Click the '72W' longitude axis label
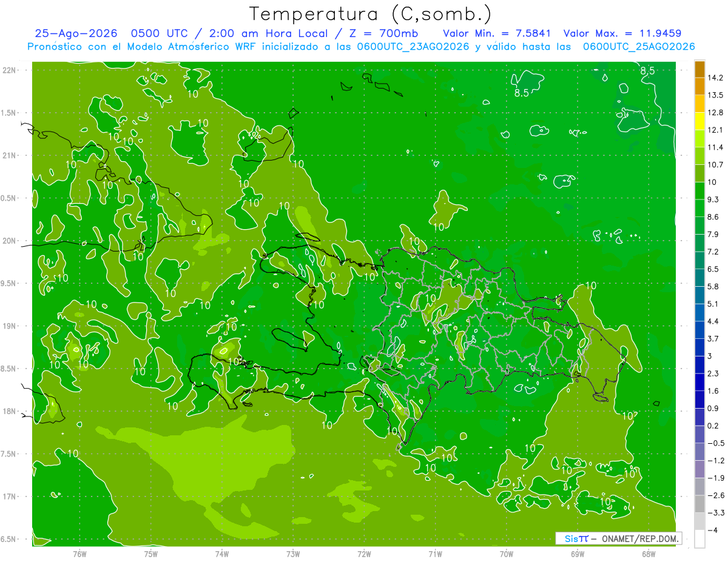Viewport: 728px width, 562px height. (x=364, y=554)
